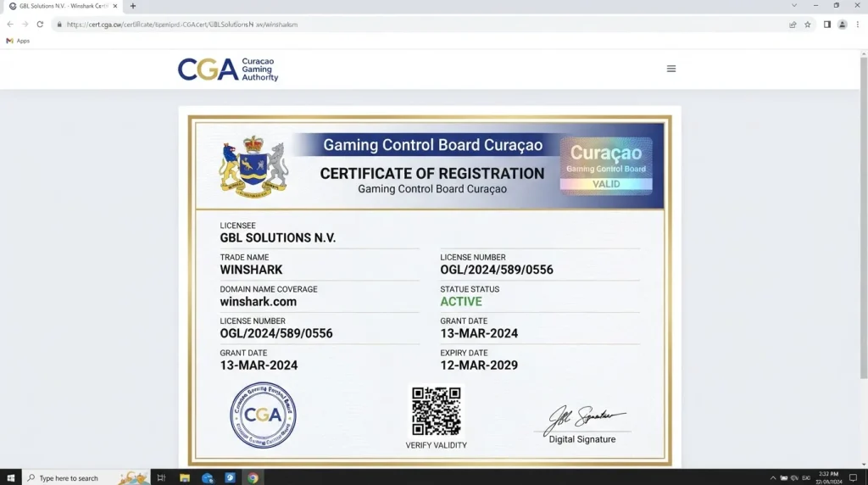Image resolution: width=868 pixels, height=485 pixels.
Task: Click the page vertical scrollbar
Action: (x=864, y=217)
